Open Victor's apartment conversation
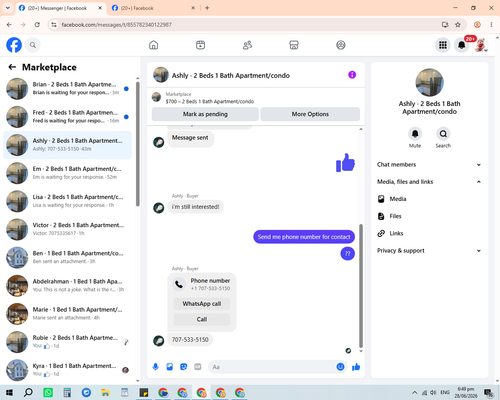Screen dimensions: 500x400 [68, 229]
